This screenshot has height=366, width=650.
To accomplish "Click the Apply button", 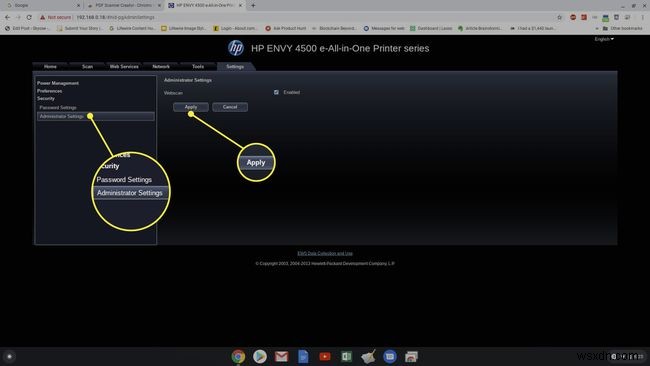I will pyautogui.click(x=191, y=107).
